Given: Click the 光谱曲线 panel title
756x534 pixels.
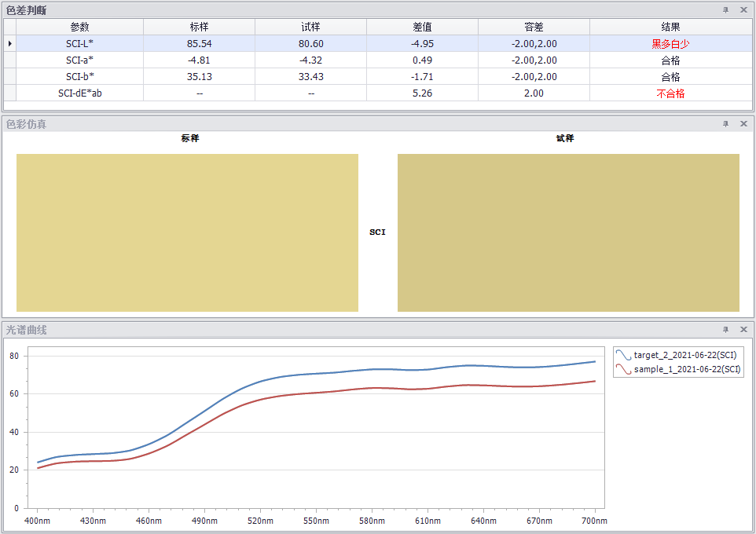Looking at the screenshot, I should (x=26, y=330).
